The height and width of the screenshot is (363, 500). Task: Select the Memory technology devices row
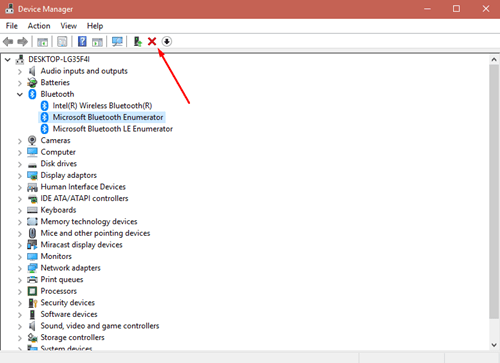89,222
